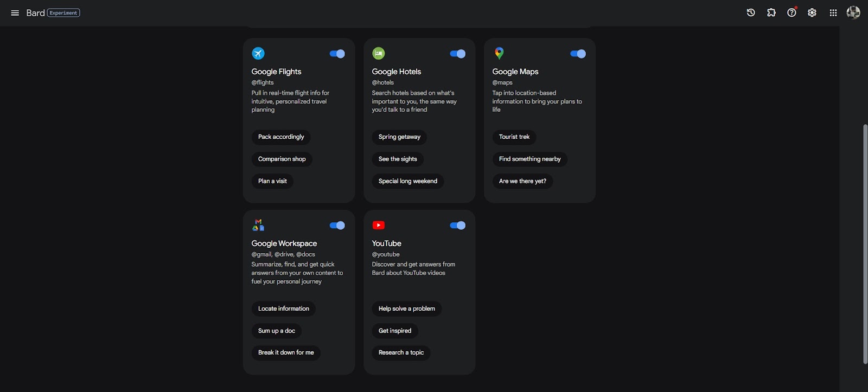Screen dimensions: 868x392
Task: Click the Bard logo text
Action: pos(35,13)
